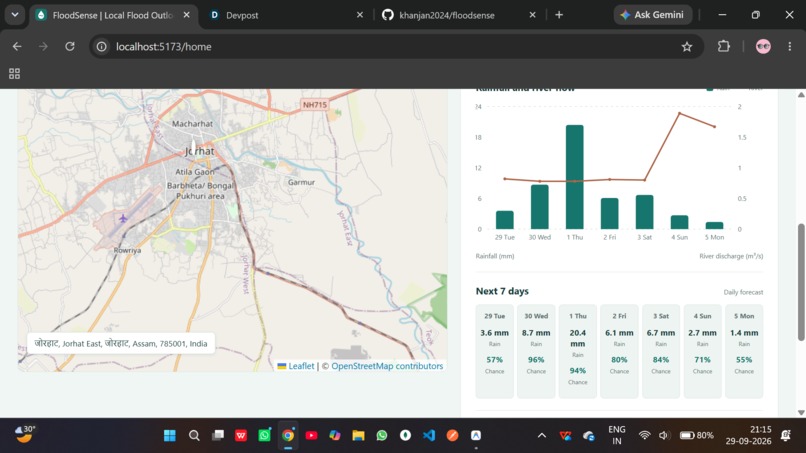Viewport: 806px width, 453px height.
Task: Select the 2 Fri forecast card
Action: click(x=619, y=351)
